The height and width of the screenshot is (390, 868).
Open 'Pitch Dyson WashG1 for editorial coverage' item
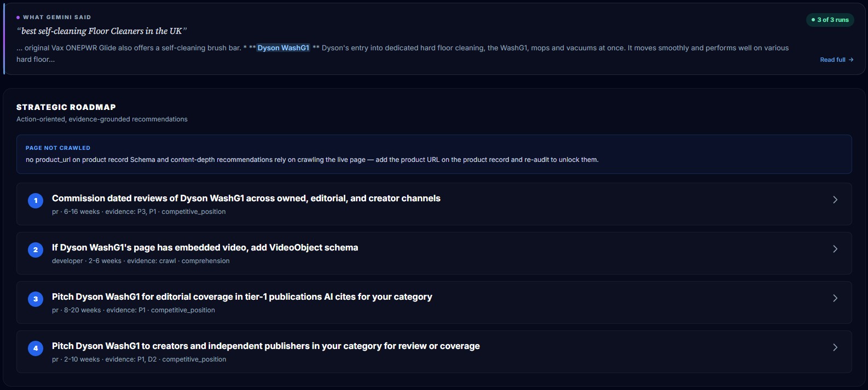click(434, 302)
